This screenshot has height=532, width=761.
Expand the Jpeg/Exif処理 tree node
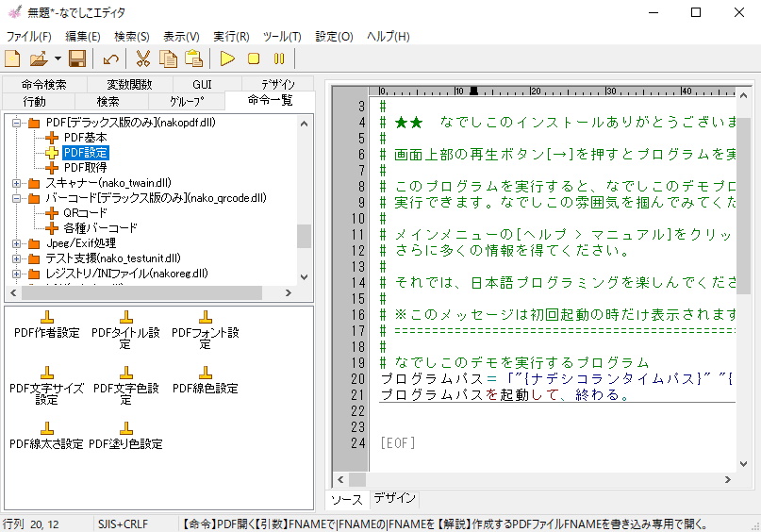pyautogui.click(x=16, y=243)
